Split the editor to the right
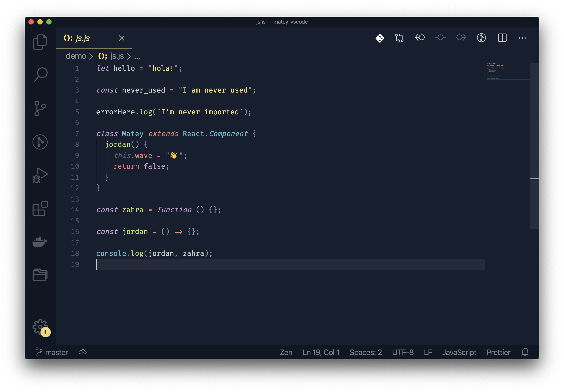564x392 pixels. (502, 38)
